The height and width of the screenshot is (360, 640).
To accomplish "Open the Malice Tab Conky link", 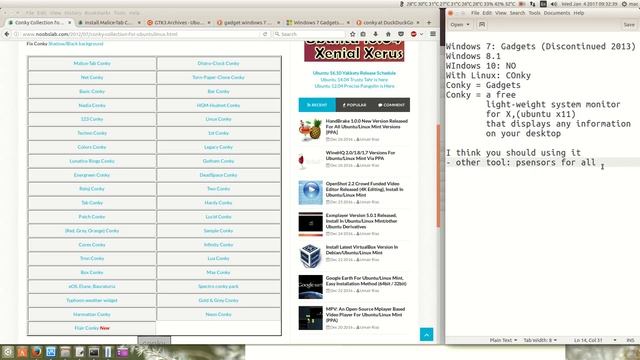I will coord(92,63).
